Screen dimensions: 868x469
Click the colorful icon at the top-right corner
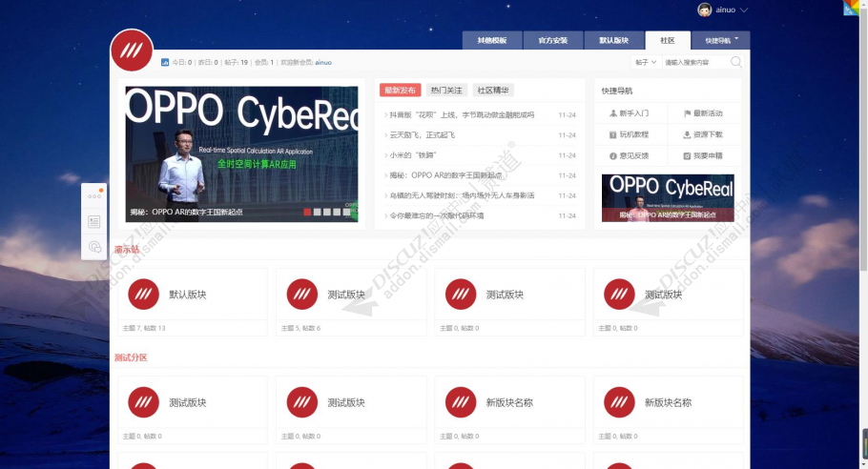[x=851, y=8]
